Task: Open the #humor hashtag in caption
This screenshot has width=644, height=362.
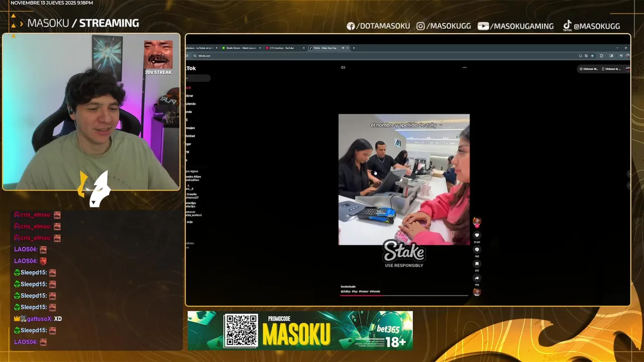Action: pyautogui.click(x=363, y=292)
